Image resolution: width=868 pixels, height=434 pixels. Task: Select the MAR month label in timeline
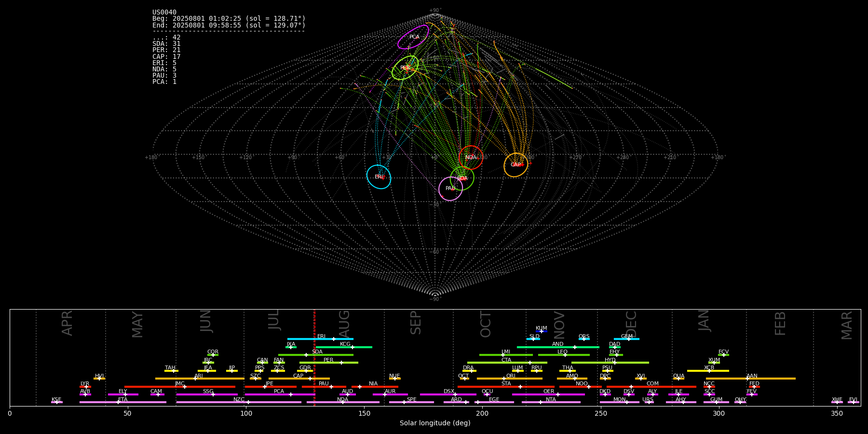(846, 325)
